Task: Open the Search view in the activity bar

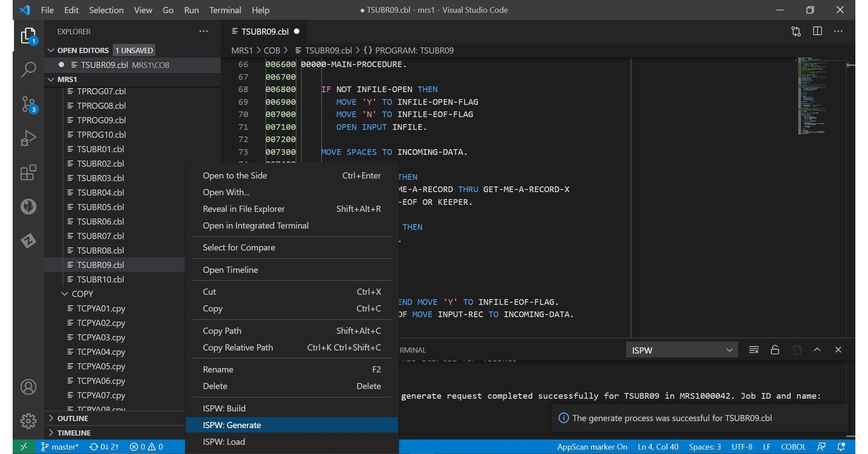Action: click(28, 70)
